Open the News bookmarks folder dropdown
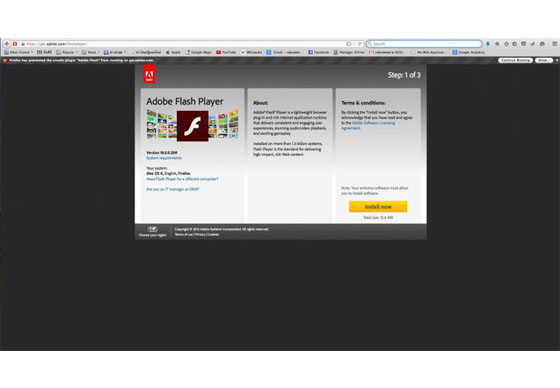The image size is (560, 388). click(91, 52)
